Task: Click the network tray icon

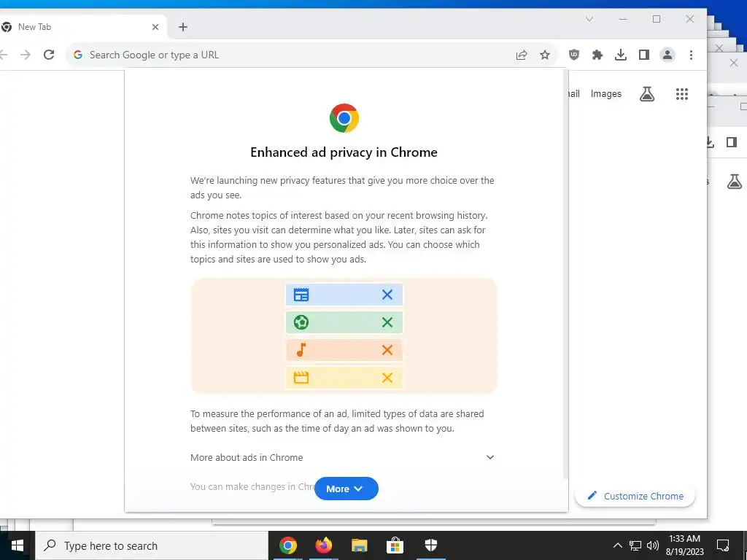Action: [x=635, y=545]
